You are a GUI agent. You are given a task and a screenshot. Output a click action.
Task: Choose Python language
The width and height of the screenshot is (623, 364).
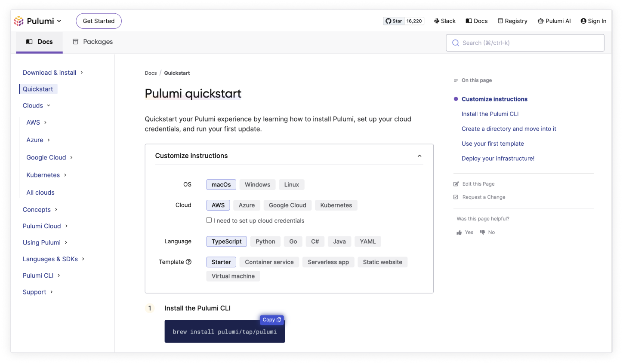265,242
